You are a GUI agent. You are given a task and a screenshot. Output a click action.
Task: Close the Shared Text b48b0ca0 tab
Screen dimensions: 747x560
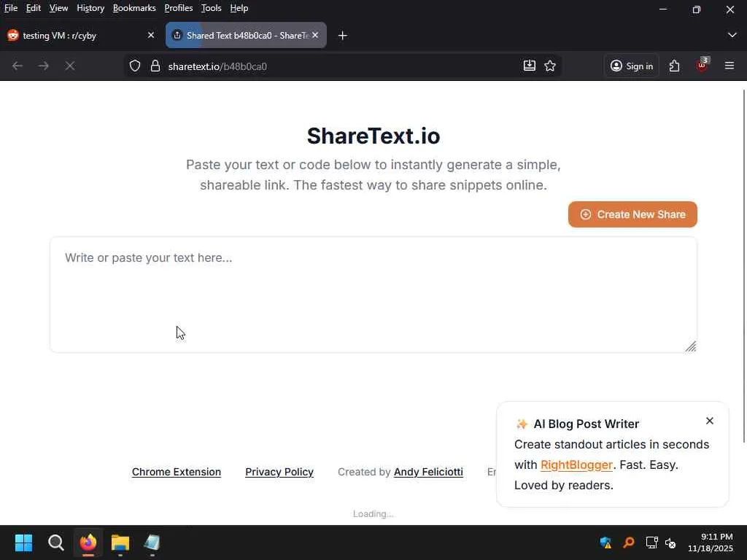315,35
